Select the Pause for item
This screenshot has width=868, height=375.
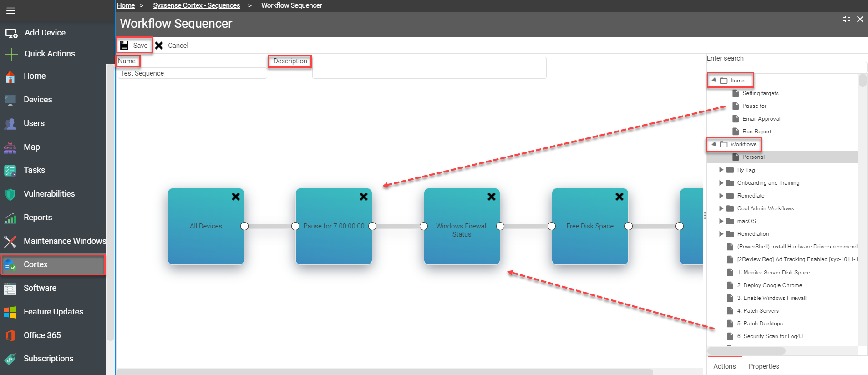(754, 106)
